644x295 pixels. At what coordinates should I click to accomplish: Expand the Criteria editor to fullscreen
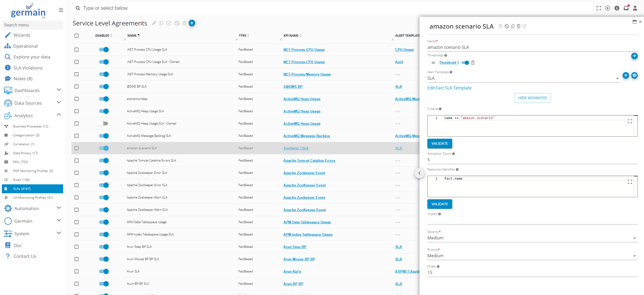[630, 121]
